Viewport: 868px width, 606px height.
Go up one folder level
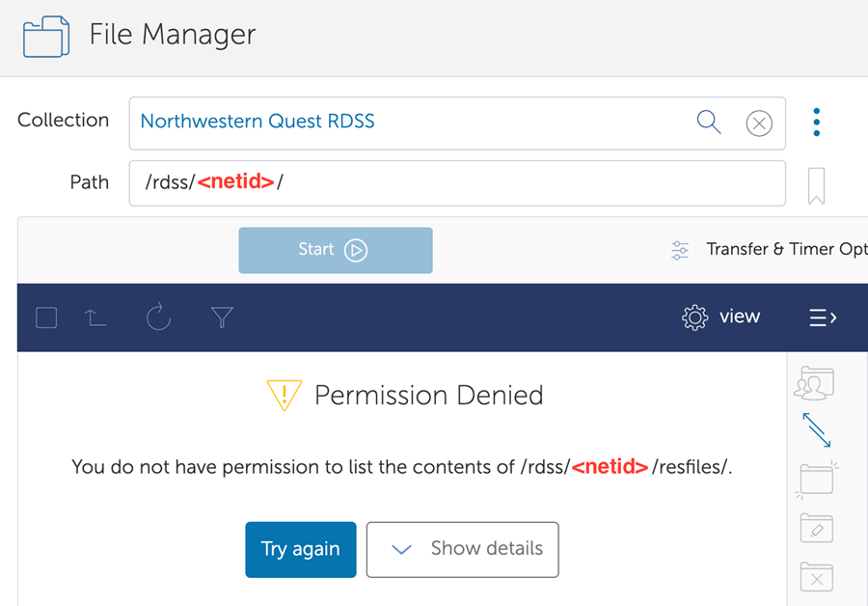96,317
